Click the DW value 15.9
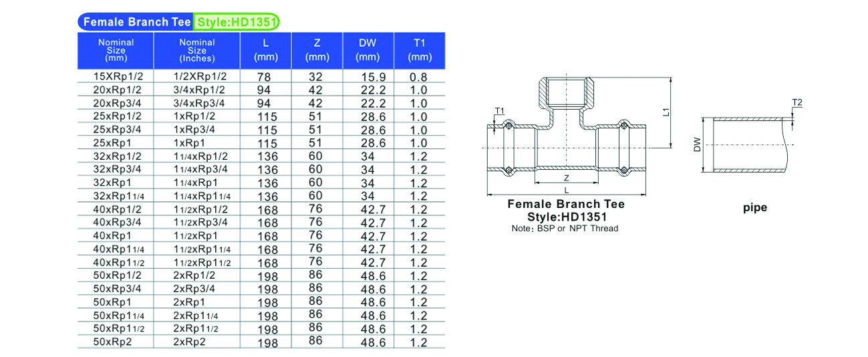The height and width of the screenshot is (357, 868). click(x=374, y=77)
